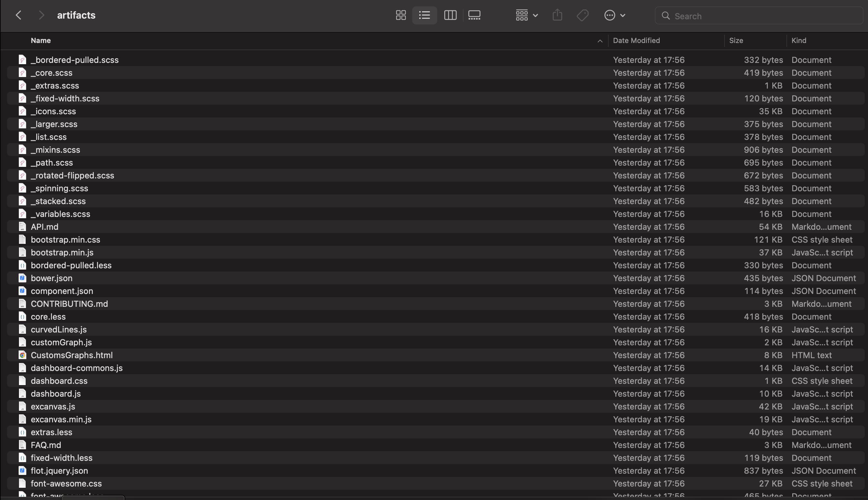Open the grouping options dropdown

(526, 15)
